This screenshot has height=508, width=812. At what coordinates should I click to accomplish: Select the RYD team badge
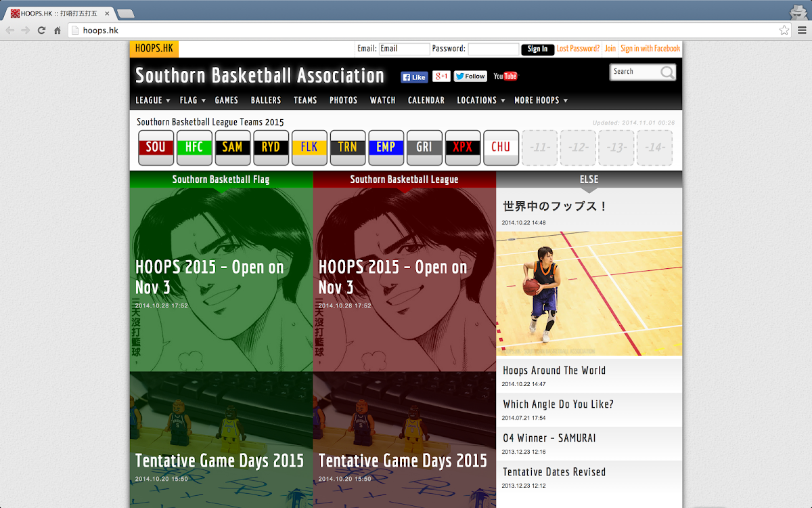[271, 148]
